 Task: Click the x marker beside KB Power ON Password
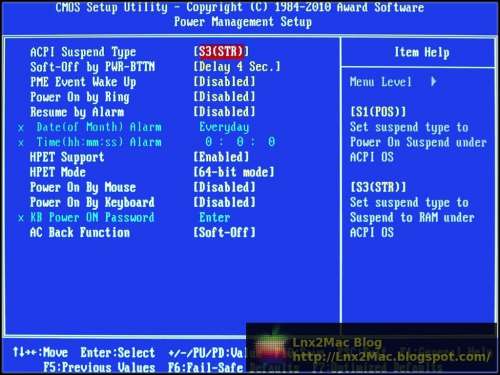[21, 219]
